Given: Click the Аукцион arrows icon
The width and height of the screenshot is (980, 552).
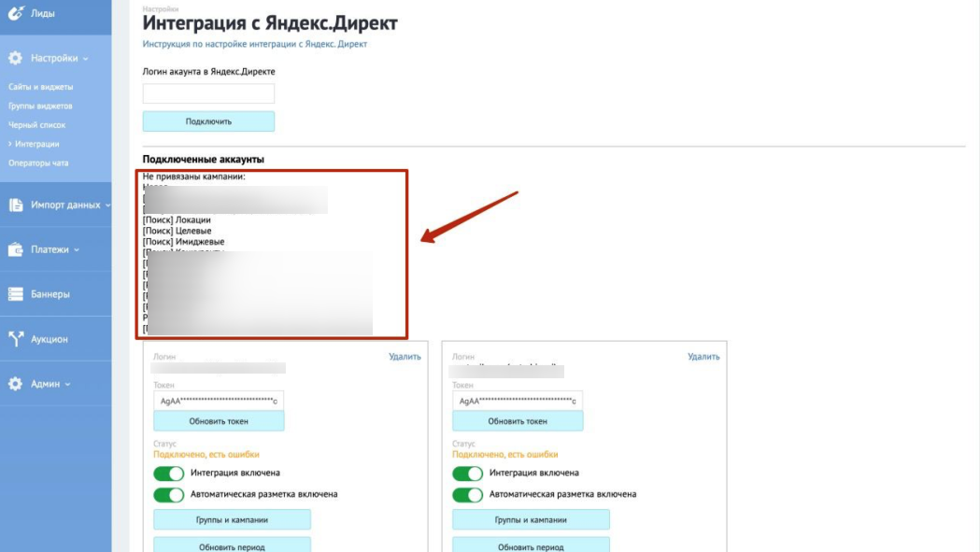Looking at the screenshot, I should (x=16, y=339).
